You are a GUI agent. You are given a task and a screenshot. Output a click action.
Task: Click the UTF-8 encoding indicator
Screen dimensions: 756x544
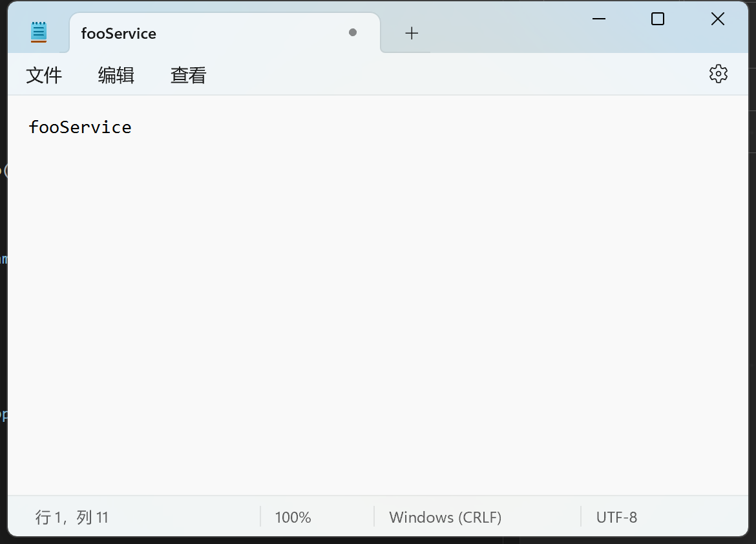(x=616, y=518)
